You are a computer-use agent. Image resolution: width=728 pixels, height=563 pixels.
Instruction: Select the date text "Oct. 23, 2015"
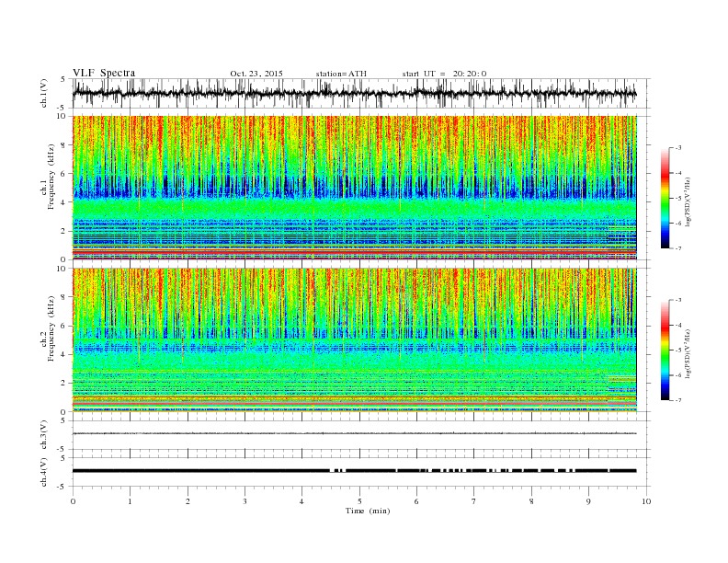click(256, 74)
